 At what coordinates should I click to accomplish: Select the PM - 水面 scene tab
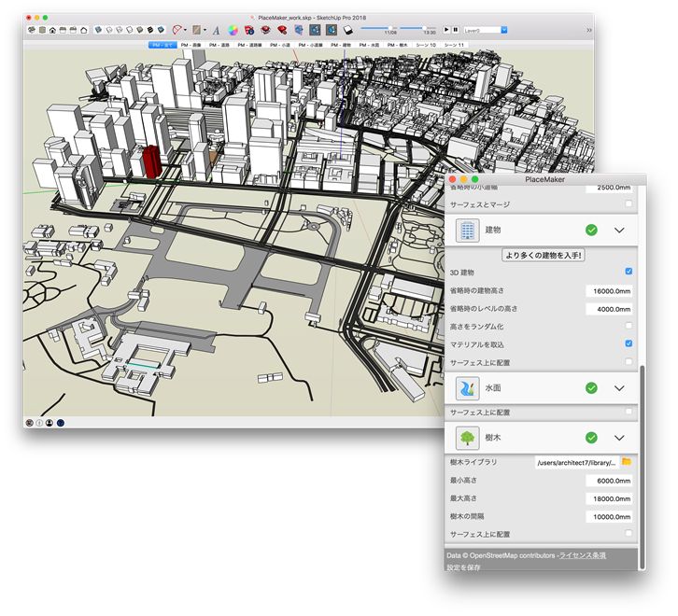[x=369, y=45]
